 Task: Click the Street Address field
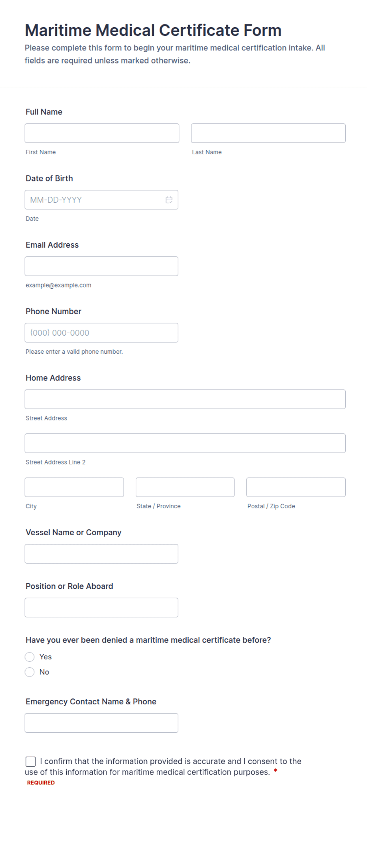pos(185,399)
